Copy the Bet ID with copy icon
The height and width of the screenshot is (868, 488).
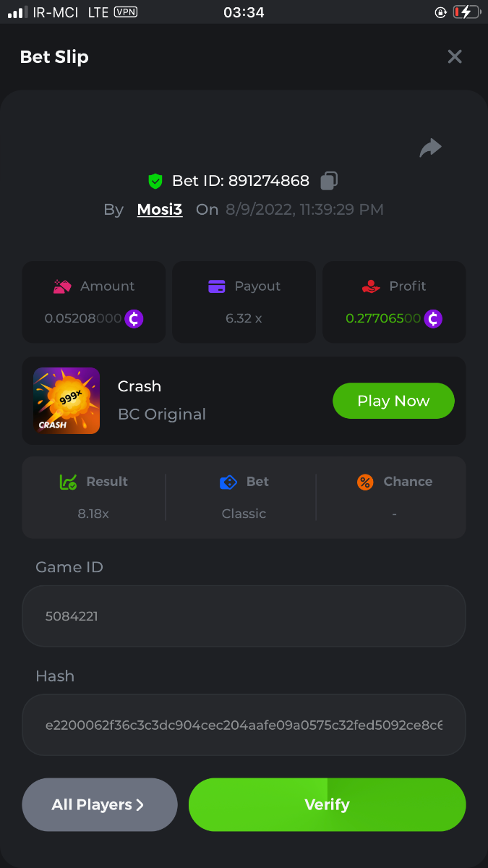coord(329,181)
